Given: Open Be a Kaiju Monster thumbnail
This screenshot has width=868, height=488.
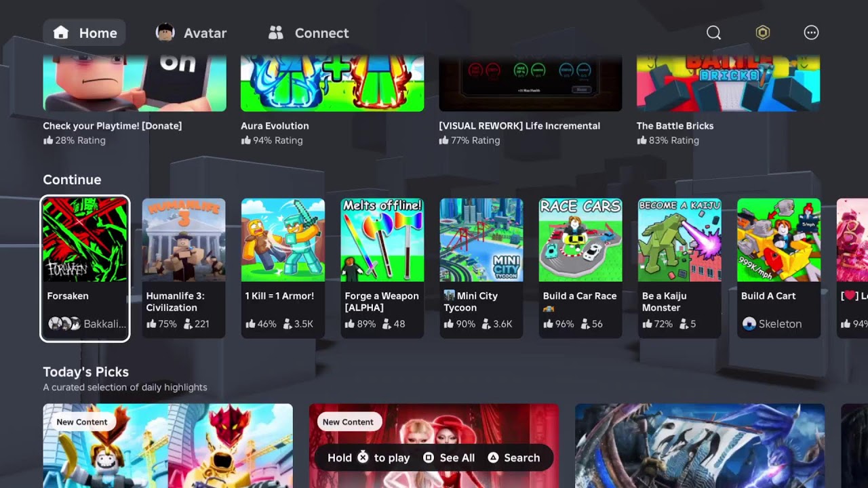Looking at the screenshot, I should point(679,240).
